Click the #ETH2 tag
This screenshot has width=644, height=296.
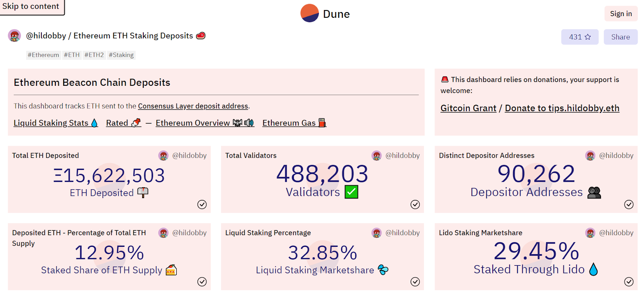click(94, 55)
